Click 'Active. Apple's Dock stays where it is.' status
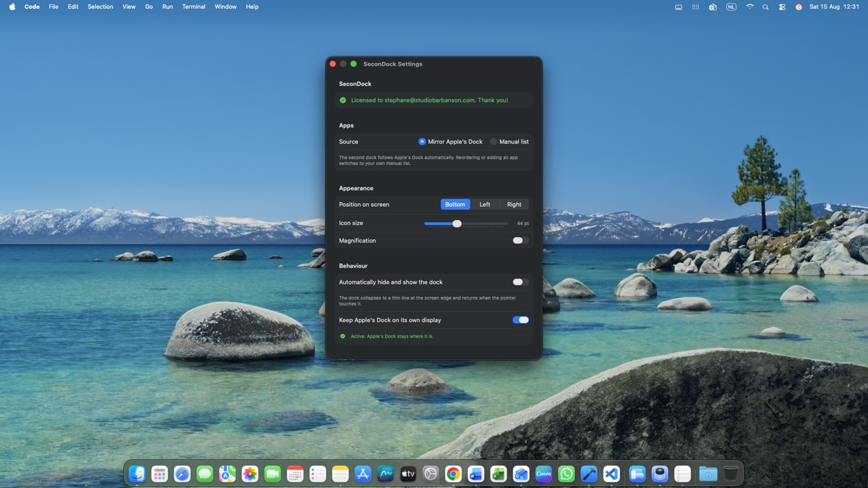 click(x=392, y=336)
